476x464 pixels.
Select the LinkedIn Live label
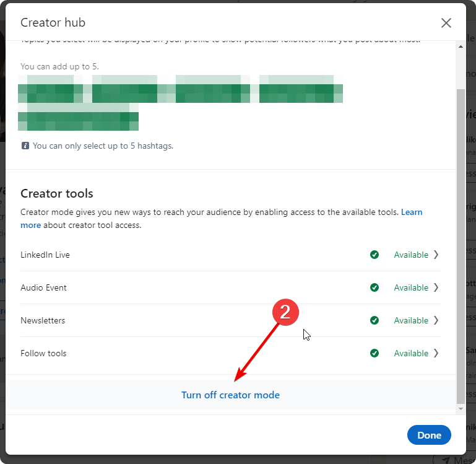45,255
